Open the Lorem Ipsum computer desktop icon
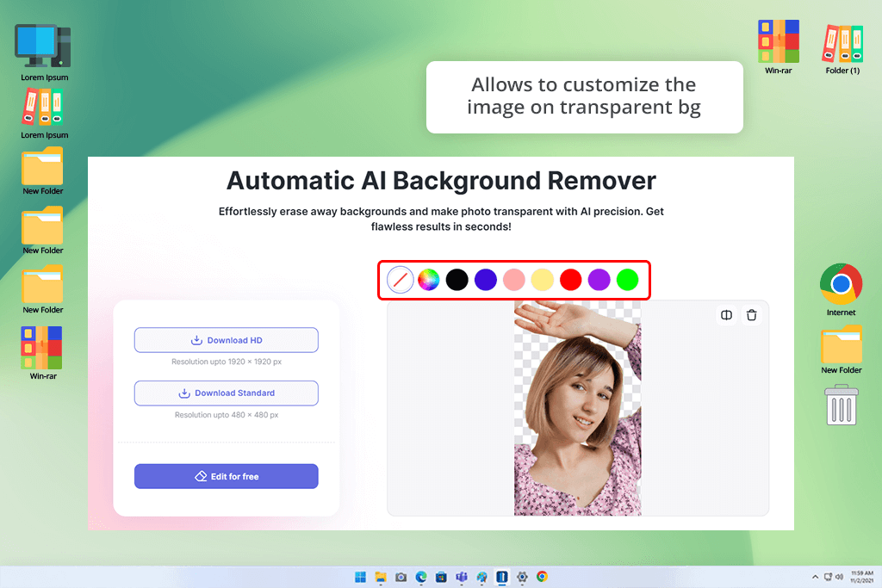 [x=43, y=53]
